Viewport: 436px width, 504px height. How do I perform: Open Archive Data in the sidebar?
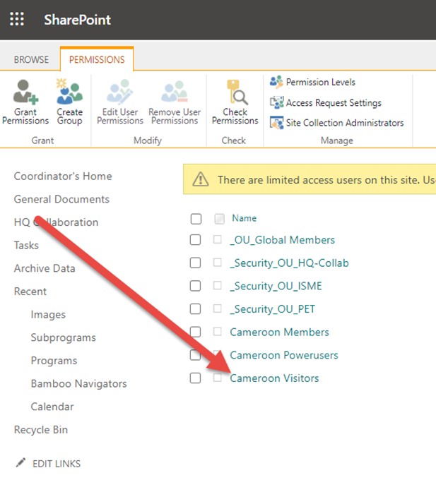[x=45, y=268]
